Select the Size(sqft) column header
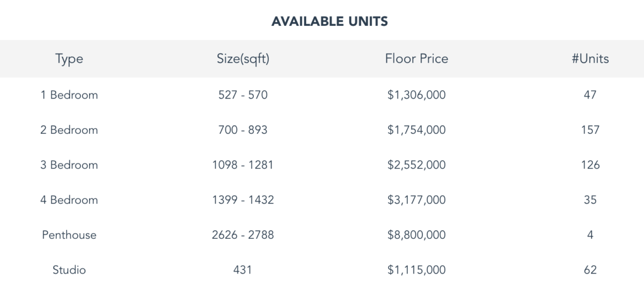Viewport: 644px width, 295px height. coord(243,59)
